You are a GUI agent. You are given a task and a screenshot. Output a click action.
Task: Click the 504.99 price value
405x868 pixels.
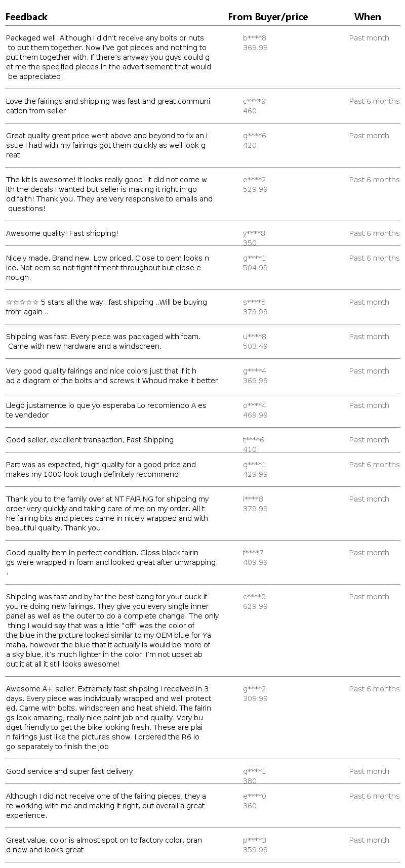(255, 268)
